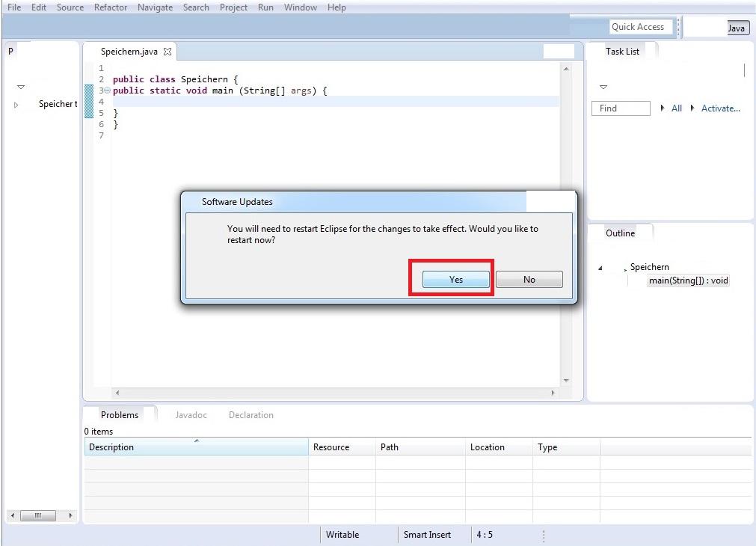This screenshot has height=546, width=756.
Task: Click Yes to restart Eclipse
Action: point(455,279)
